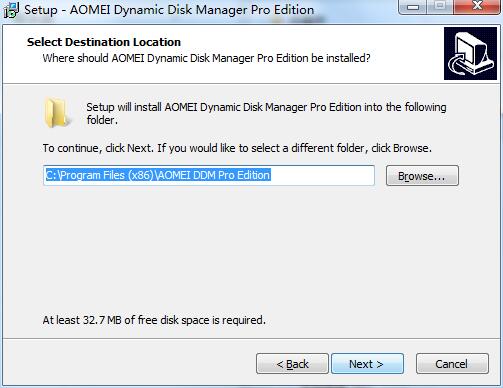Viewport: 503px width, 388px height.
Task: Click the setup installer icon in title bar
Action: 11,10
